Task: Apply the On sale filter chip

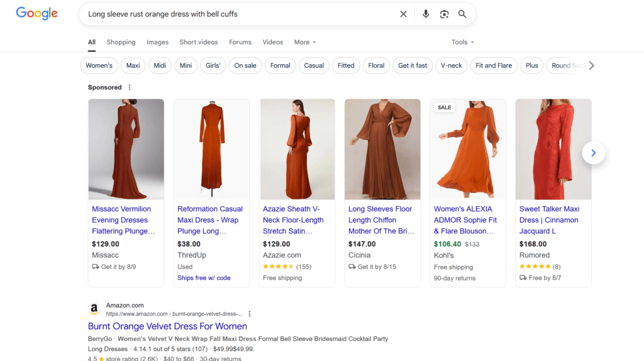Action: click(x=245, y=65)
